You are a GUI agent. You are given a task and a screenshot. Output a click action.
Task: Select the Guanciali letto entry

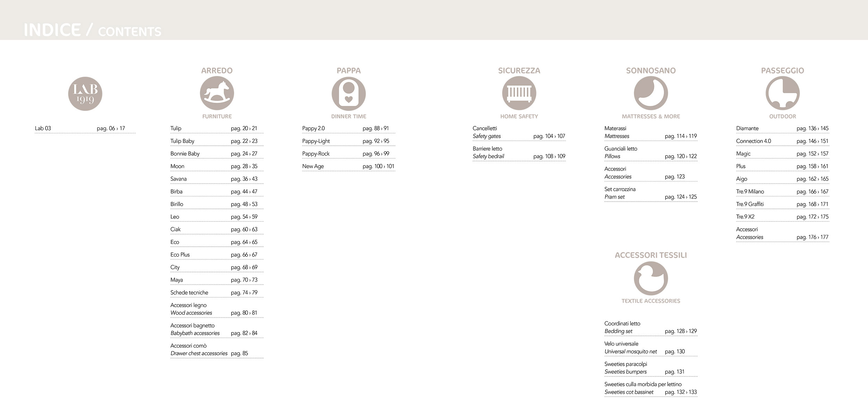point(651,152)
